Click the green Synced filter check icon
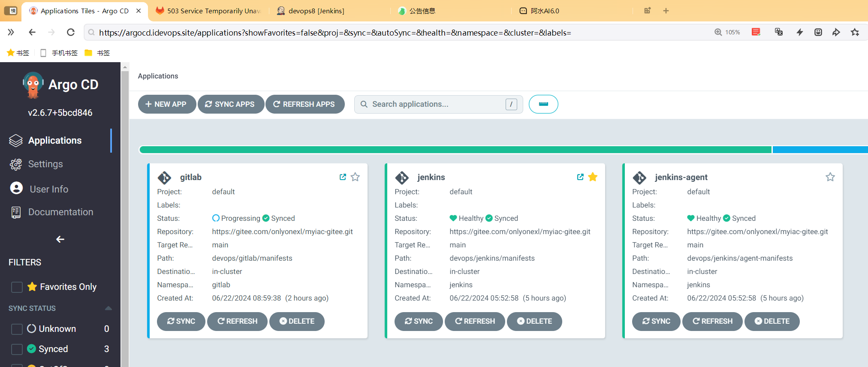The width and height of the screenshot is (868, 367). [31, 349]
